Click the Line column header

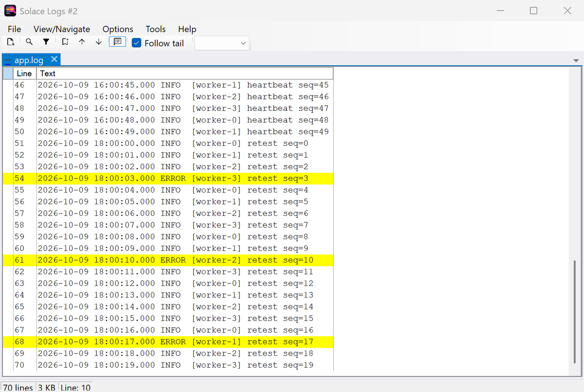tap(24, 73)
